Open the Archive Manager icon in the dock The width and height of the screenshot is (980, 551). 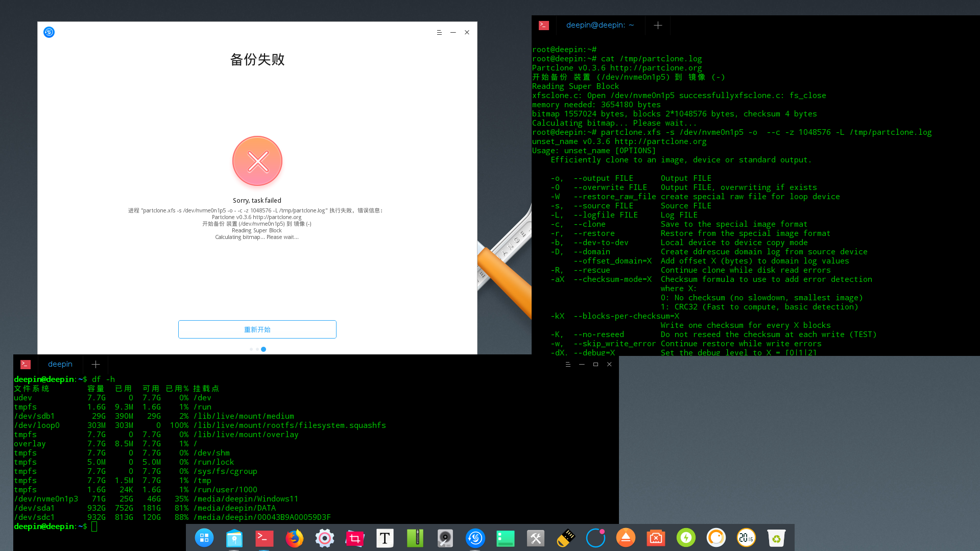pyautogui.click(x=415, y=538)
